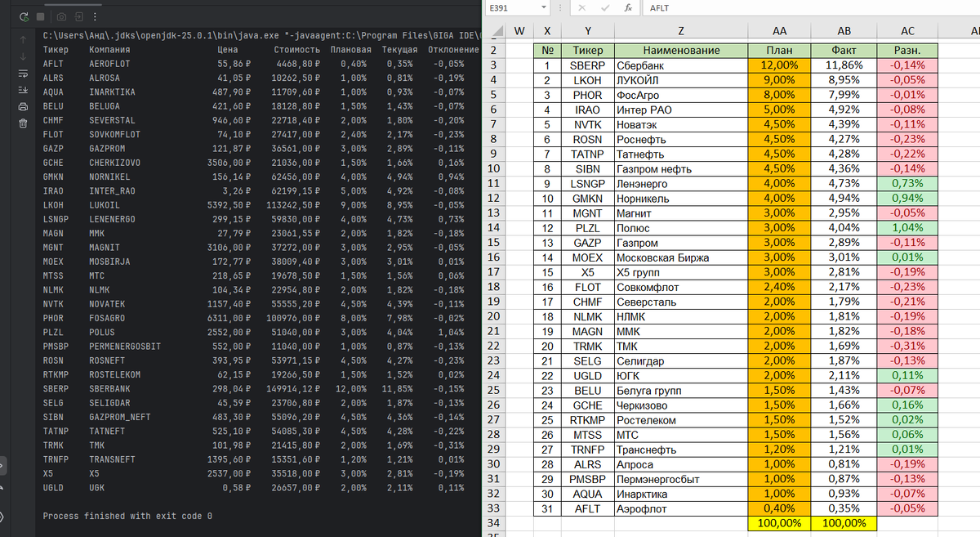Select row 3 header in Excel
The width and height of the screenshot is (980, 537).
[495, 65]
